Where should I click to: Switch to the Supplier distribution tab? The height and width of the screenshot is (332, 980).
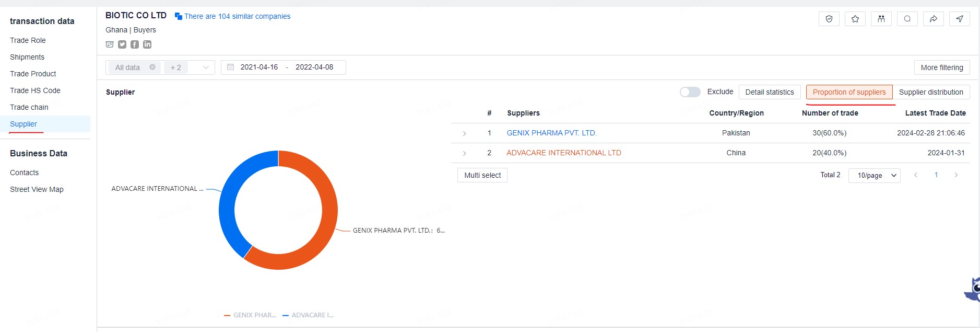pyautogui.click(x=931, y=92)
